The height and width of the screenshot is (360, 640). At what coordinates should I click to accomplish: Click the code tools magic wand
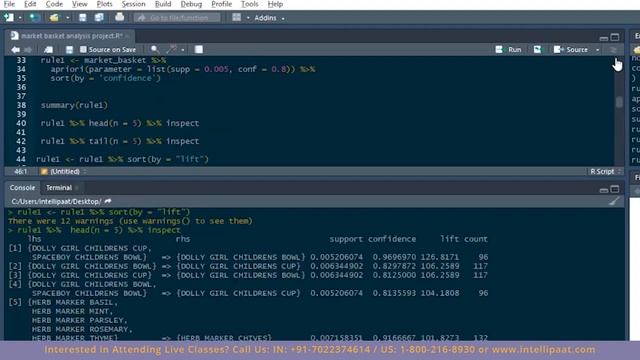pyautogui.click(x=171, y=49)
